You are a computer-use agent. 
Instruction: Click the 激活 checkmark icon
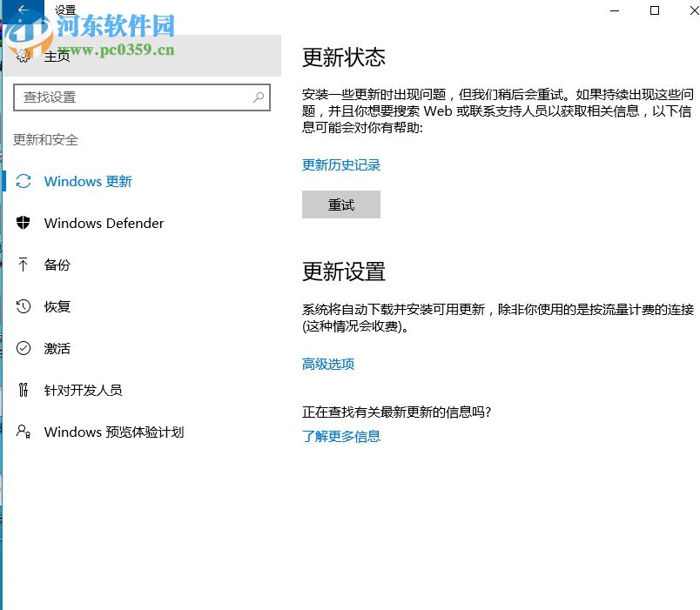pos(24,348)
